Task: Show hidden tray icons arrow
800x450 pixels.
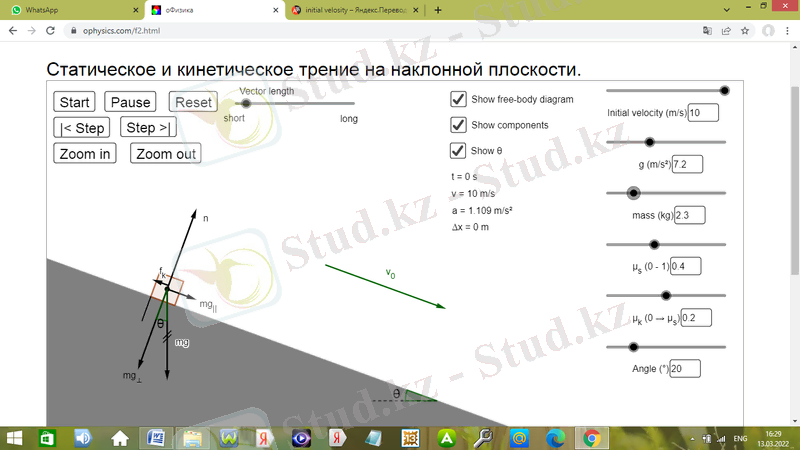Action: [x=692, y=439]
